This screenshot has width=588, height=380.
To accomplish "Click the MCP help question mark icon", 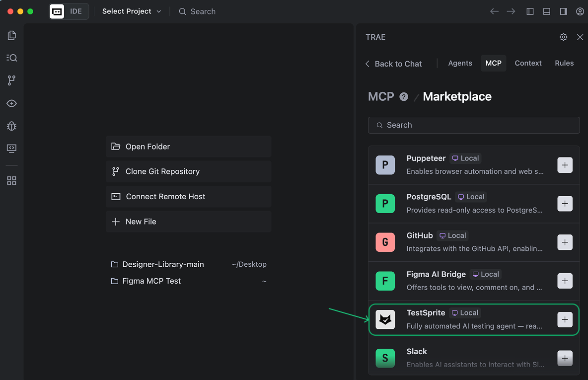I will pos(403,97).
